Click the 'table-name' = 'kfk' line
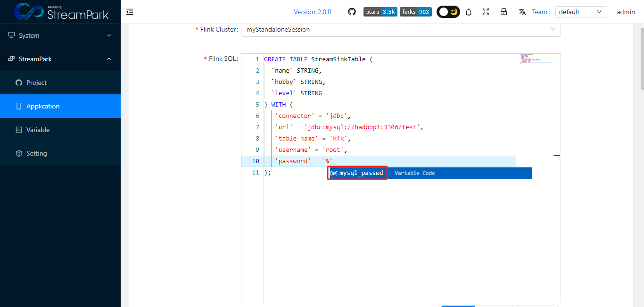Screen dimensions: 644x307 pos(313,139)
